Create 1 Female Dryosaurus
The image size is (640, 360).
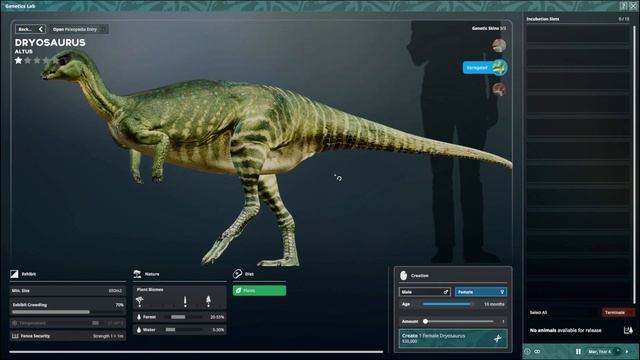(x=453, y=338)
